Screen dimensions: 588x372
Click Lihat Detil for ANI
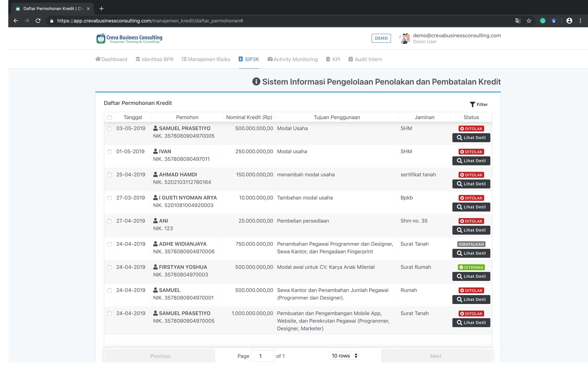[471, 230]
